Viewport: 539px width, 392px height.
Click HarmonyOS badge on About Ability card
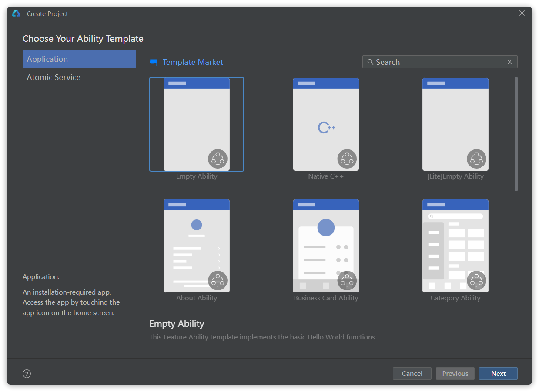[x=218, y=281]
